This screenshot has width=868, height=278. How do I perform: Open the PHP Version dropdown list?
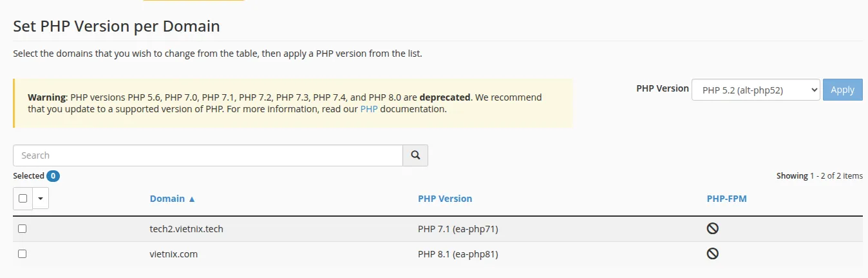755,90
